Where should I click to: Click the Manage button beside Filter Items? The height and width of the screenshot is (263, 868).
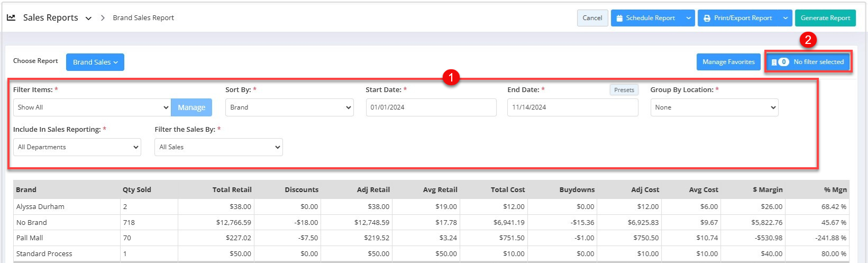(x=191, y=107)
